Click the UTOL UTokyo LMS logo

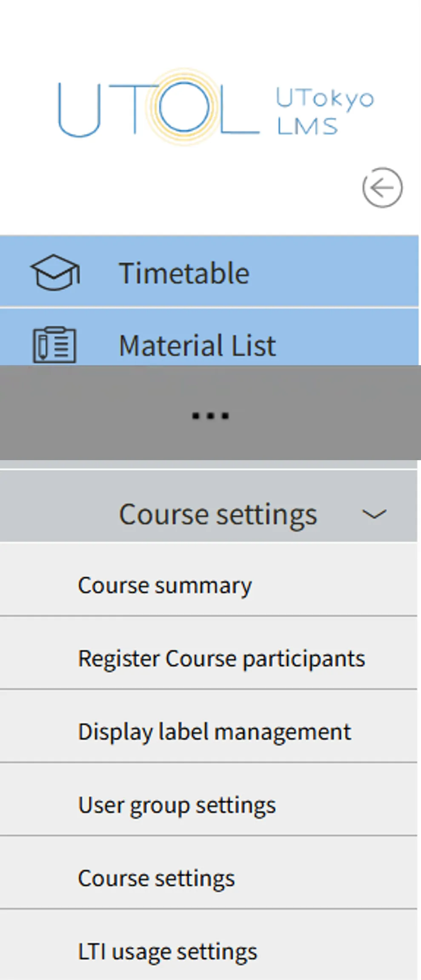[216, 107]
